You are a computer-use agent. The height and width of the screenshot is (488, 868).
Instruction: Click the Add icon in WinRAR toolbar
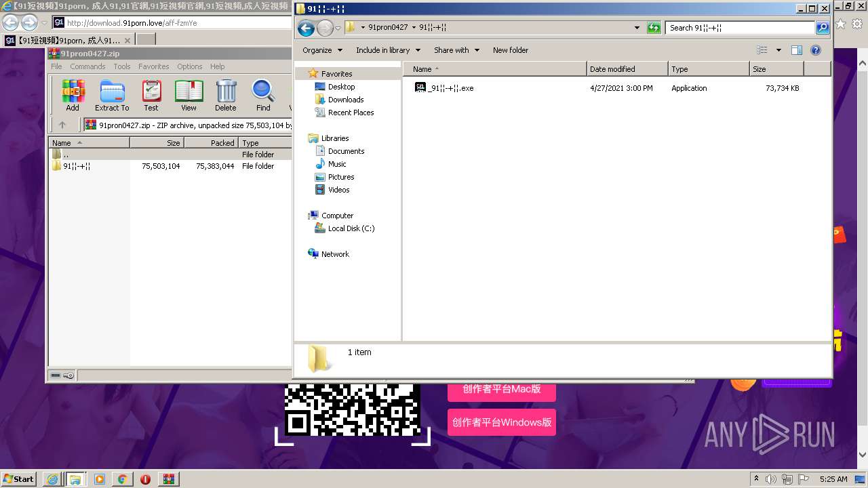pos(73,95)
